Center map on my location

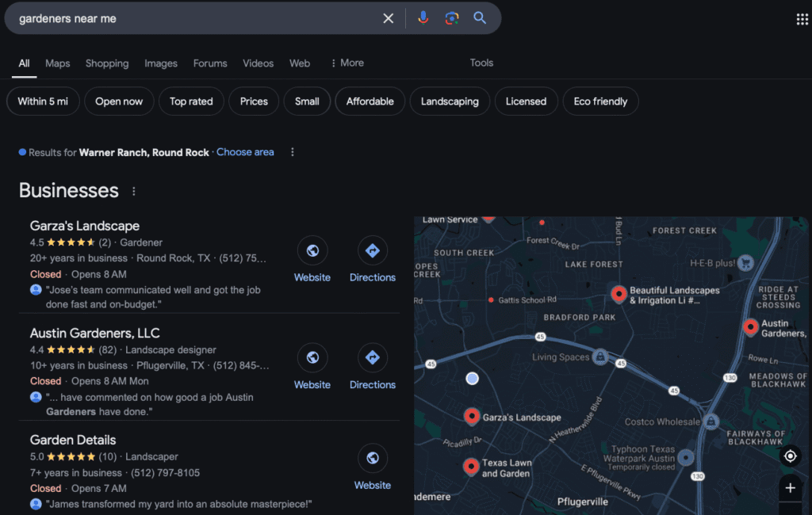pos(790,456)
